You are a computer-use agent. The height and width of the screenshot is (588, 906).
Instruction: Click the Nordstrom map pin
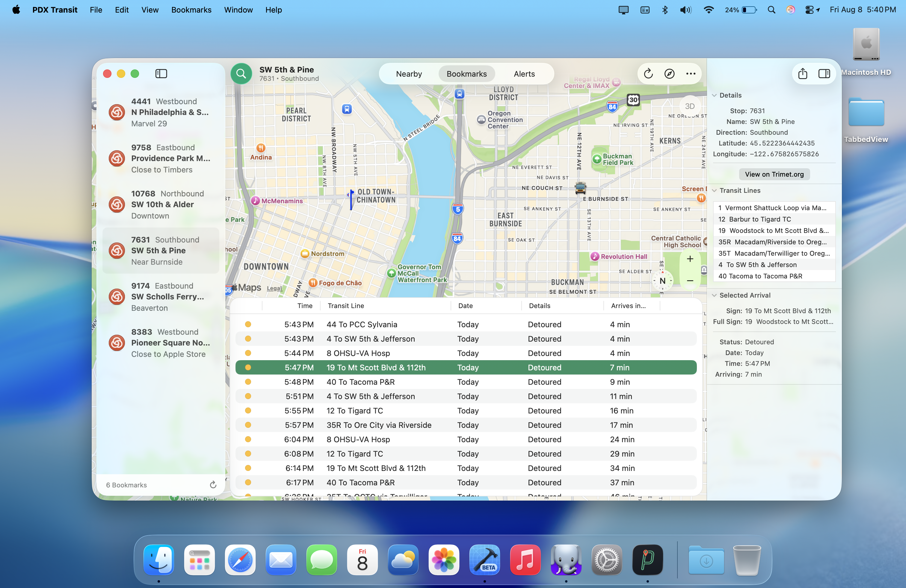(304, 253)
